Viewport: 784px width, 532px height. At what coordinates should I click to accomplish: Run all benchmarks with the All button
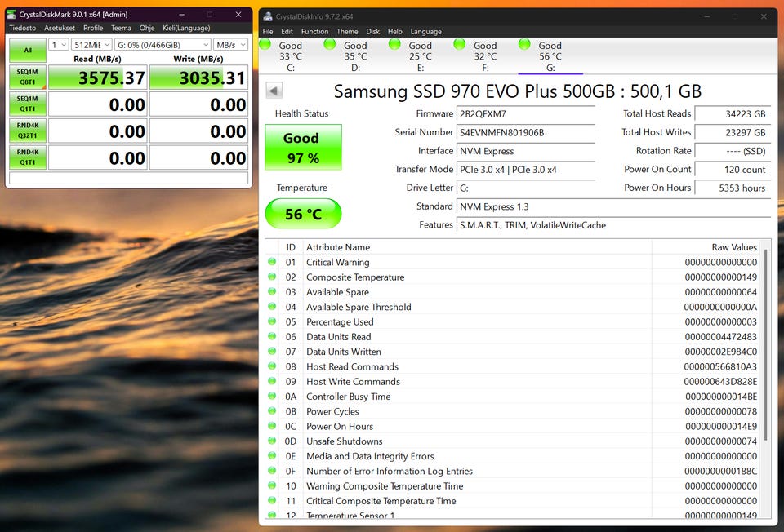28,51
